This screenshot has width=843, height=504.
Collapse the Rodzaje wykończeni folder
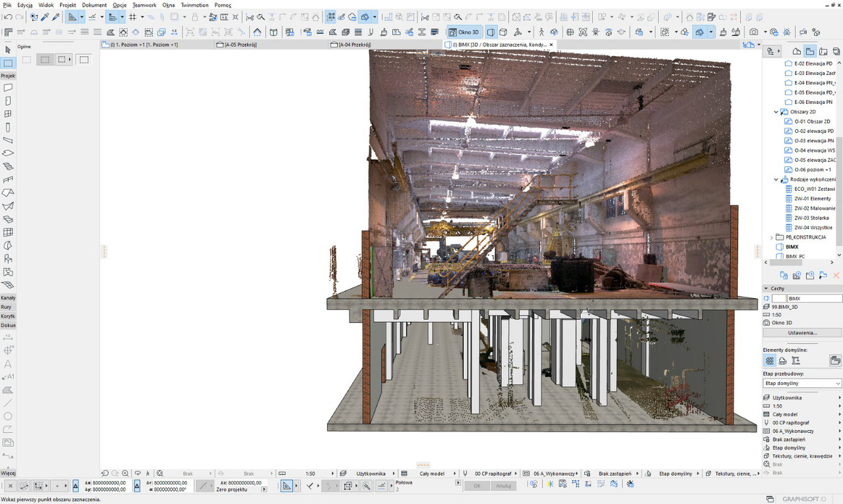[x=776, y=179]
